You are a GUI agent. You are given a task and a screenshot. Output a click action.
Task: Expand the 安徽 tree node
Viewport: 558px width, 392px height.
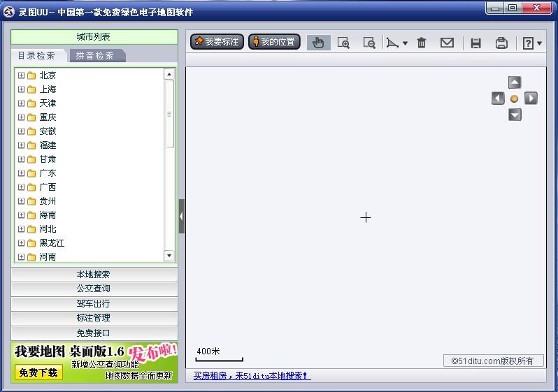22,131
